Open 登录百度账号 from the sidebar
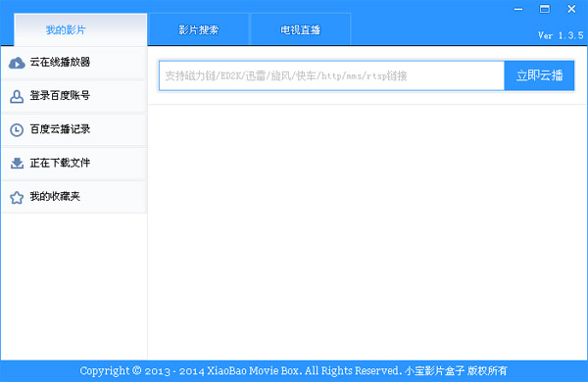The height and width of the screenshot is (382, 588). (x=74, y=96)
